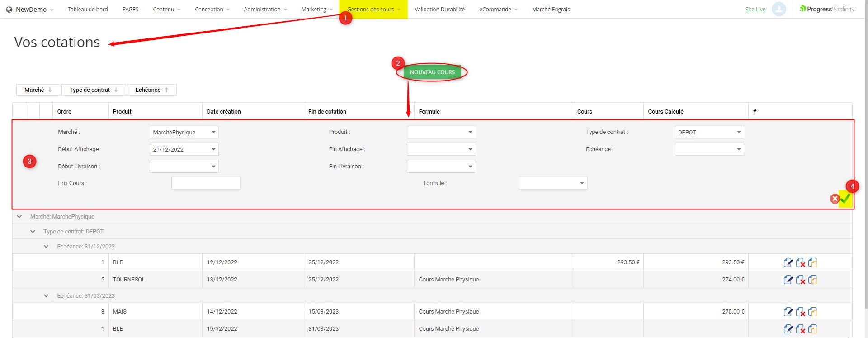
Task: Edit the TOURNESOL row with pencil icon
Action: click(788, 280)
